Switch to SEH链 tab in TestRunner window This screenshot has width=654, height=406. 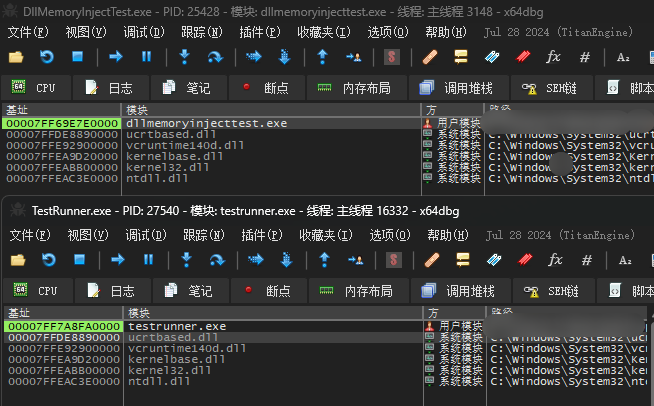(553, 291)
